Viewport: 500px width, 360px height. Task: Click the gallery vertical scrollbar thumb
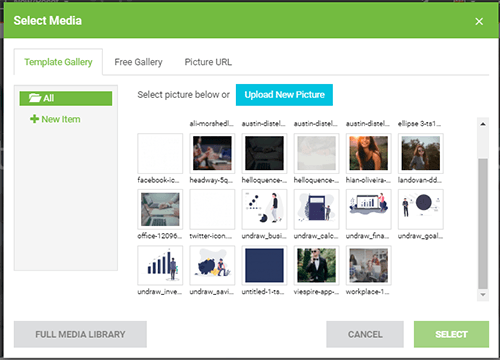coord(483,223)
